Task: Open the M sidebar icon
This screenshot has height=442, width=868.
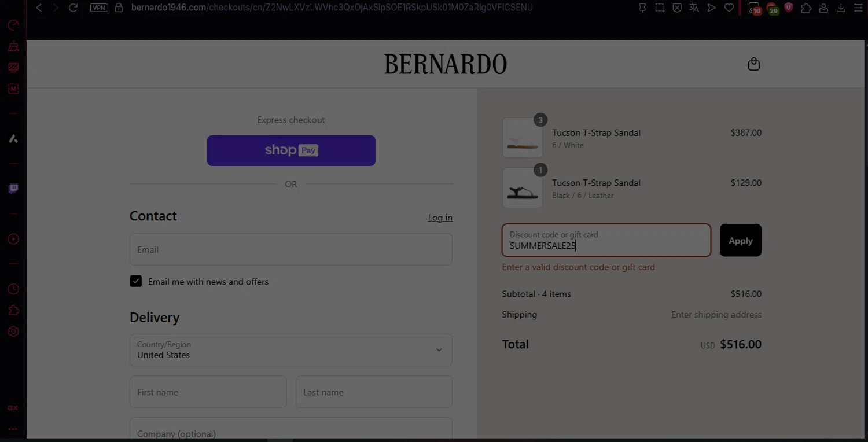Action: (x=13, y=89)
